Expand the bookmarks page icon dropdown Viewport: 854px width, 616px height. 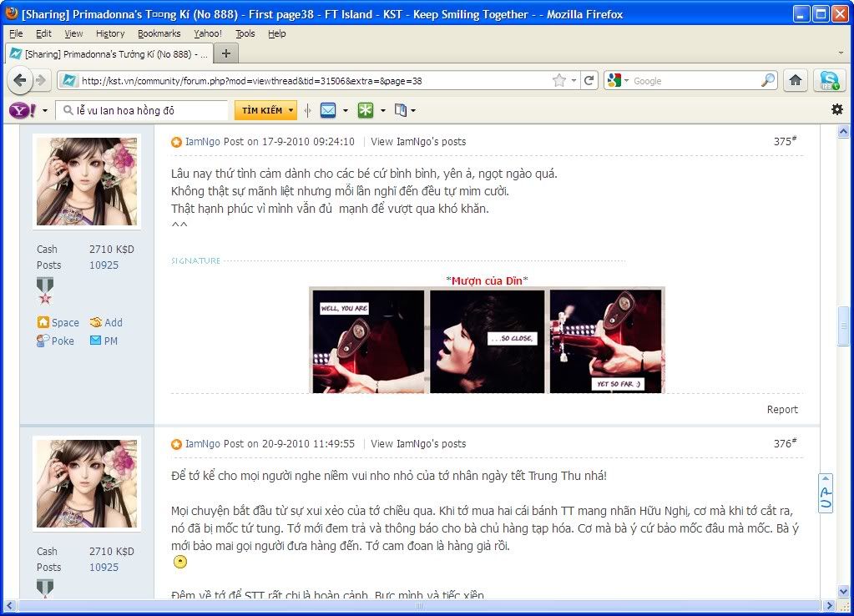click(413, 110)
